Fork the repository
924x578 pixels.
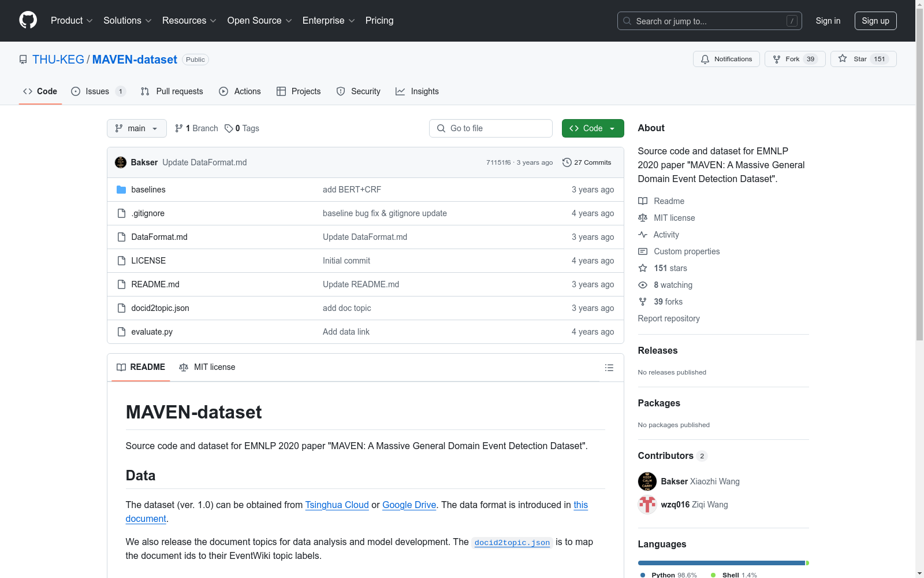[795, 59]
